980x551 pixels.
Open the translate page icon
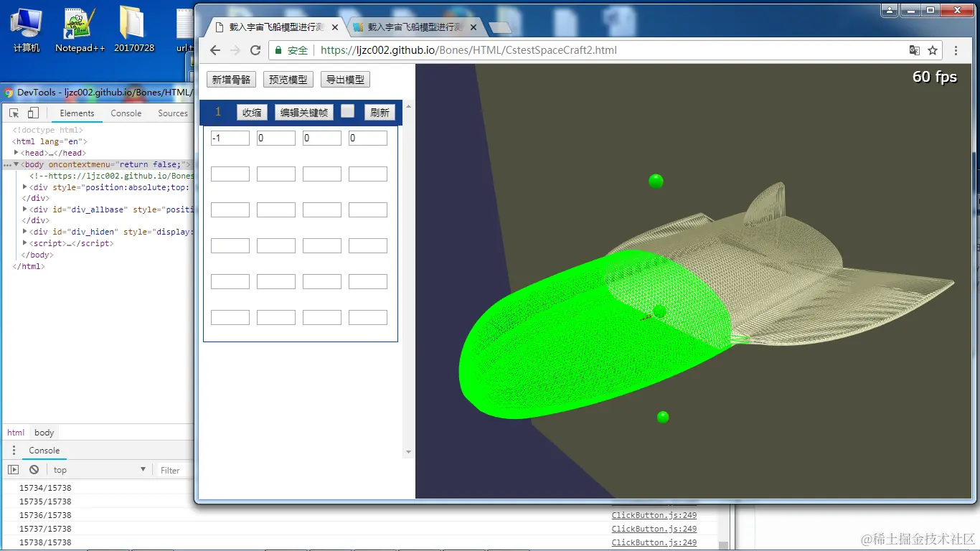click(x=914, y=50)
